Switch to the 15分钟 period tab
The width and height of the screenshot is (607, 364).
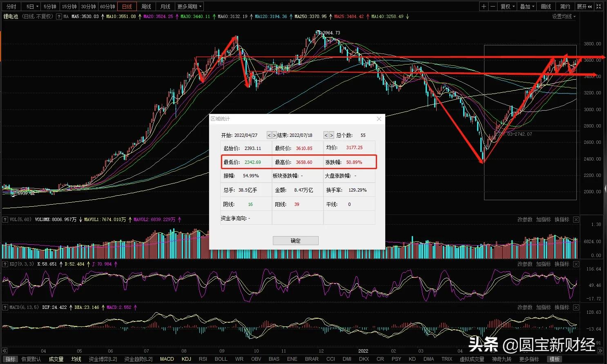[x=69, y=7]
